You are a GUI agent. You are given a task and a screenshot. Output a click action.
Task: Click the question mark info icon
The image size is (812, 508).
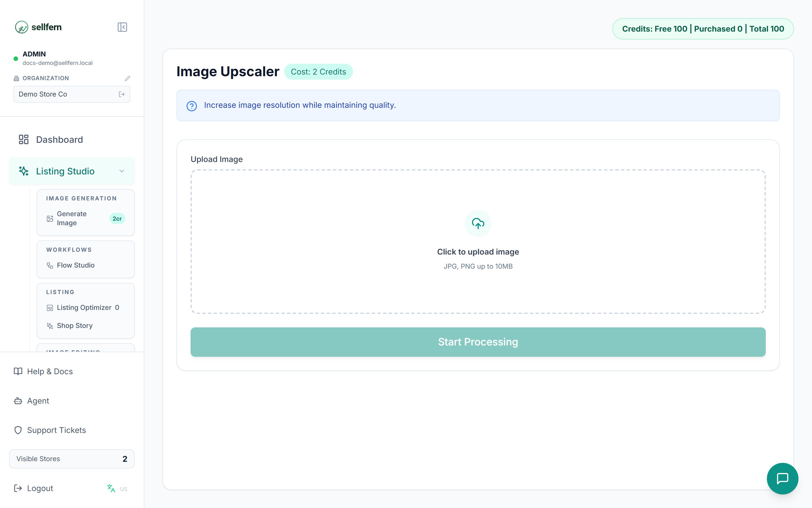(x=192, y=106)
